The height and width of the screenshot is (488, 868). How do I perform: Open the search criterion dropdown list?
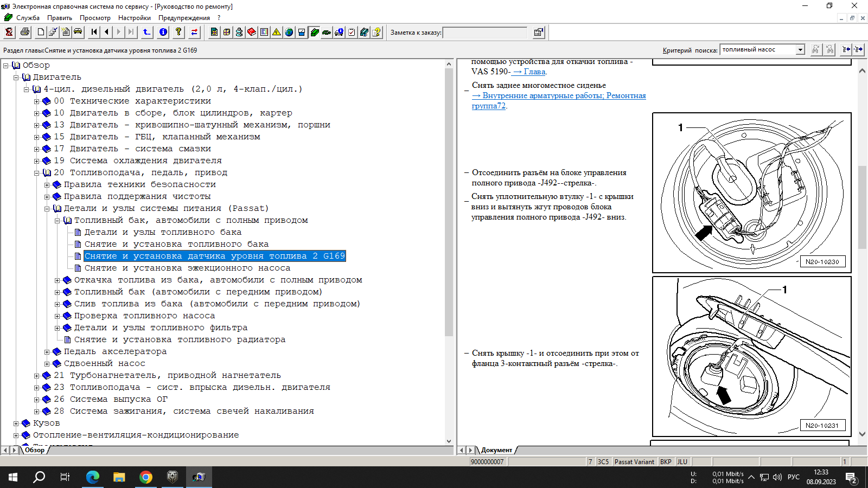click(x=800, y=50)
